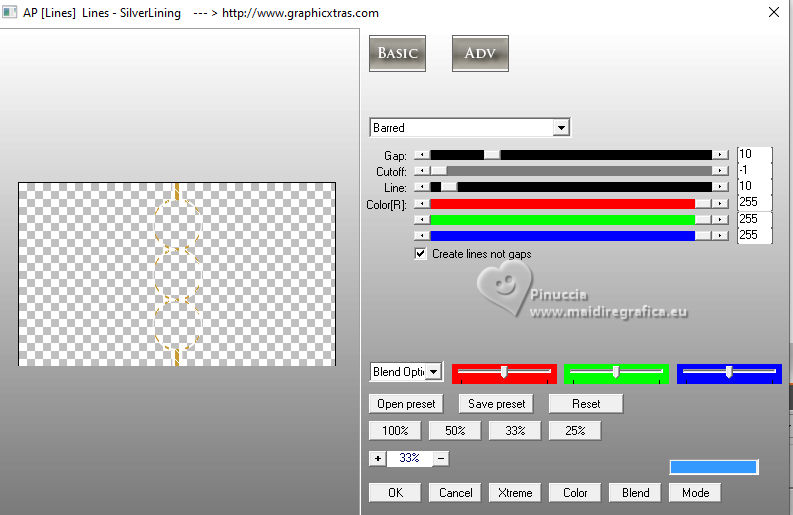Click the red blend slider
The image size is (793, 515).
pyautogui.click(x=504, y=373)
